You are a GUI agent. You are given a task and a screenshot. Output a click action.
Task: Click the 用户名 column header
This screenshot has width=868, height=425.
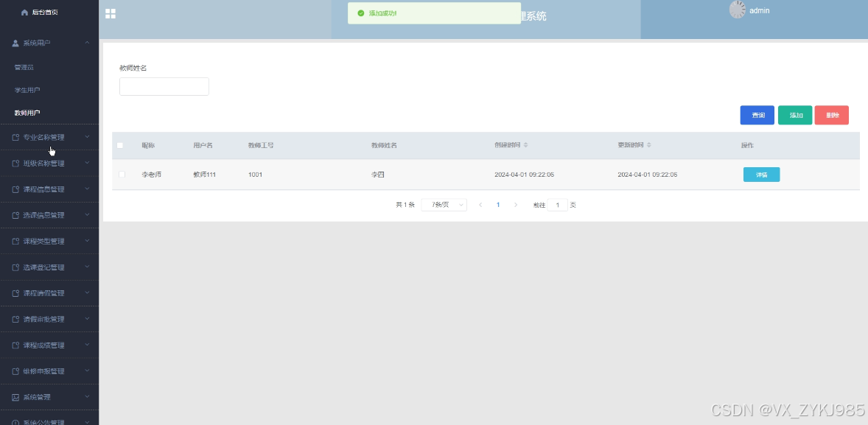(x=203, y=145)
